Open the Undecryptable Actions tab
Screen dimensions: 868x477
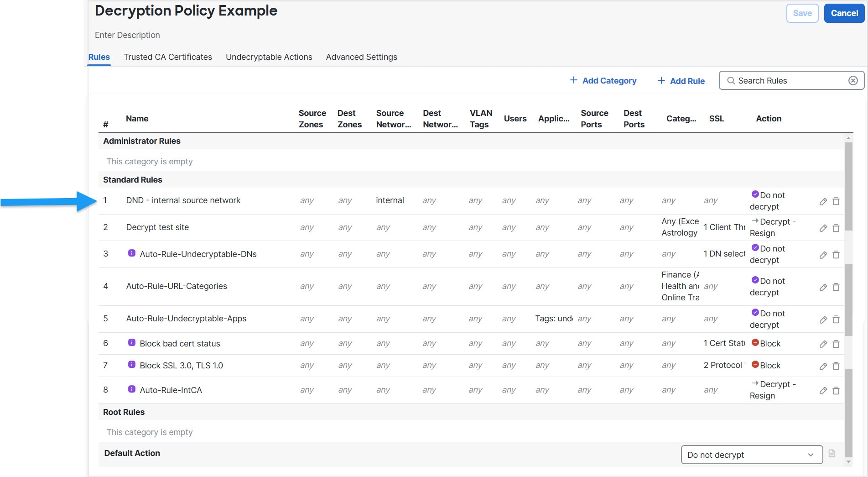269,57
